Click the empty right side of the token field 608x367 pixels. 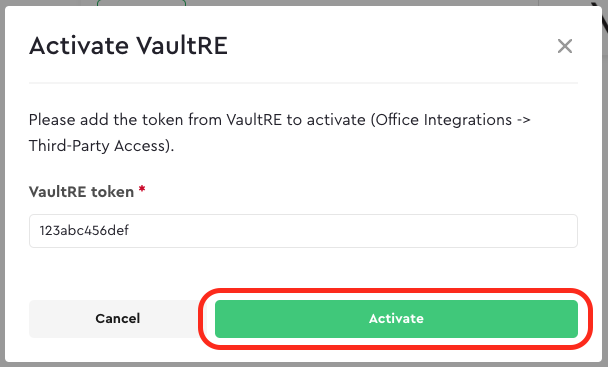pyautogui.click(x=427, y=231)
